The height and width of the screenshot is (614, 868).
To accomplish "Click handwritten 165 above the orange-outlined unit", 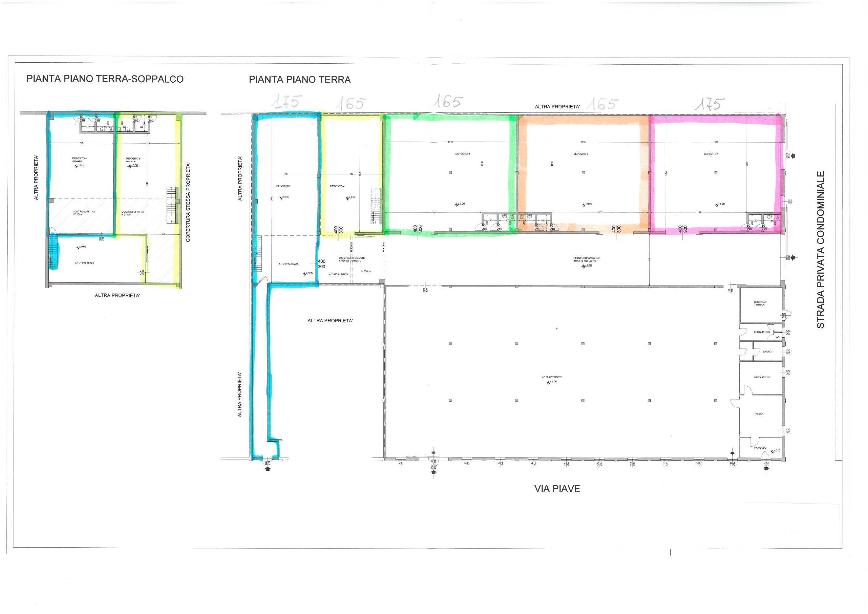I will click(602, 103).
